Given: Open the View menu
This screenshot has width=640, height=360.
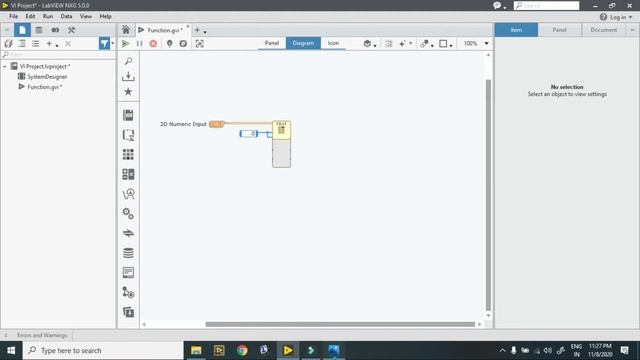Looking at the screenshot, I should tap(86, 16).
